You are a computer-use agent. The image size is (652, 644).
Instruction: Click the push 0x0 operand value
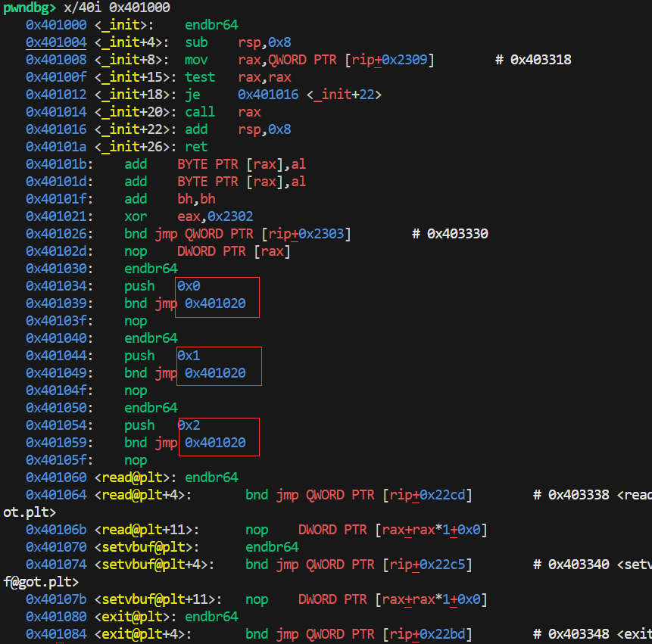tap(189, 286)
